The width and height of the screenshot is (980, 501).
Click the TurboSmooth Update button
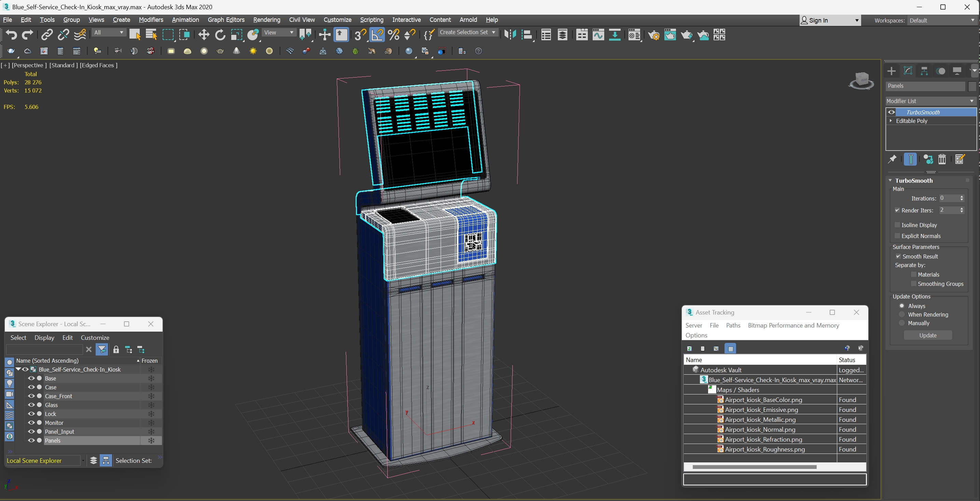pyautogui.click(x=927, y=335)
